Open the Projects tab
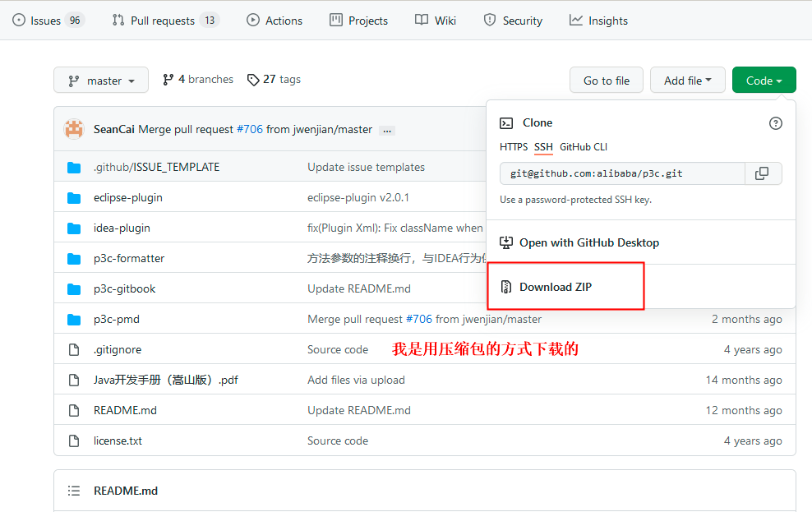Image resolution: width=812 pixels, height=512 pixels. [359, 21]
